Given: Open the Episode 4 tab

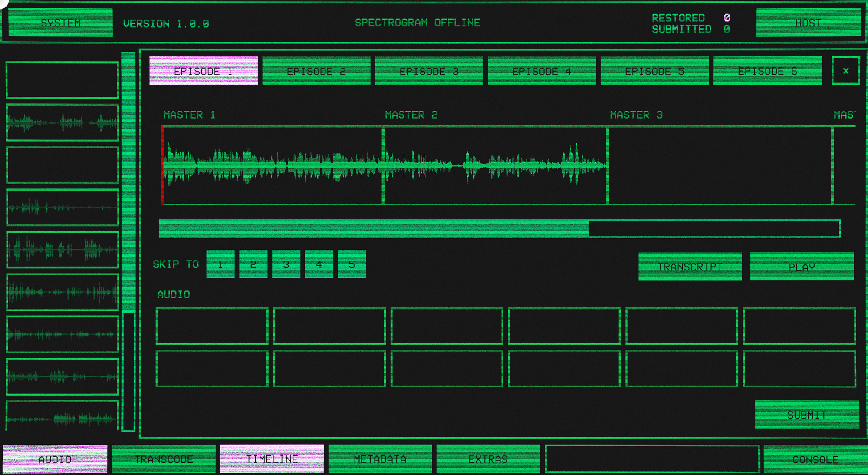Looking at the screenshot, I should pos(541,71).
